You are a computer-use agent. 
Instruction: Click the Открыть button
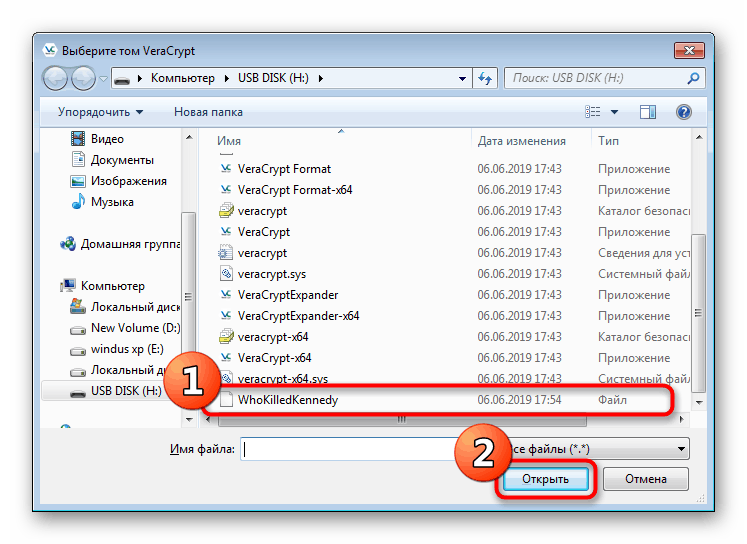[x=545, y=479]
